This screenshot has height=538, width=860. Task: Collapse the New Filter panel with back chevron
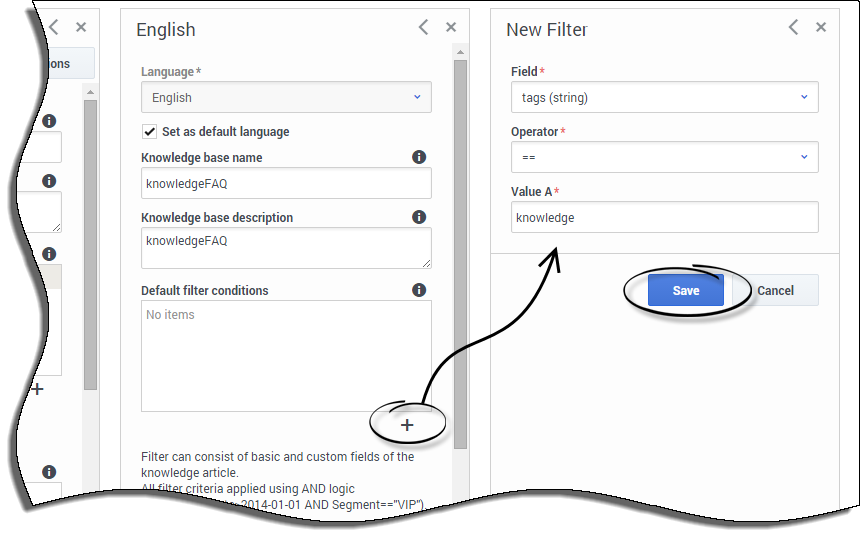pos(793,28)
